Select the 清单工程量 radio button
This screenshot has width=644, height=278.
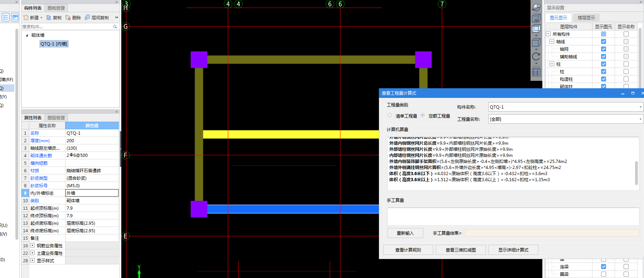[x=390, y=115]
